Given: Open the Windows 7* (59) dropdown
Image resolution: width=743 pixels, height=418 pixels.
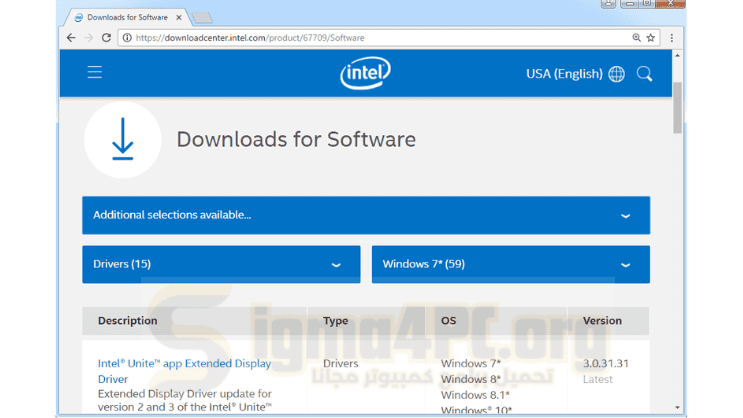Looking at the screenshot, I should 511,264.
